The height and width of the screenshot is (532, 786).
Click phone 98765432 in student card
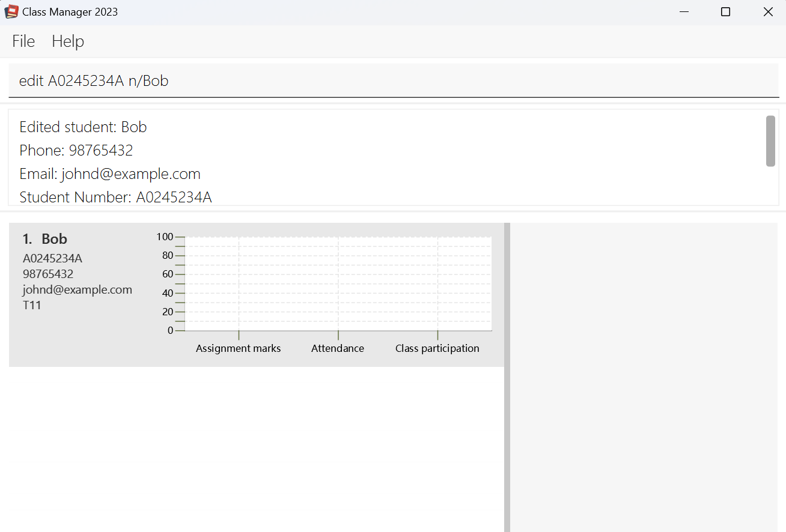pos(48,274)
